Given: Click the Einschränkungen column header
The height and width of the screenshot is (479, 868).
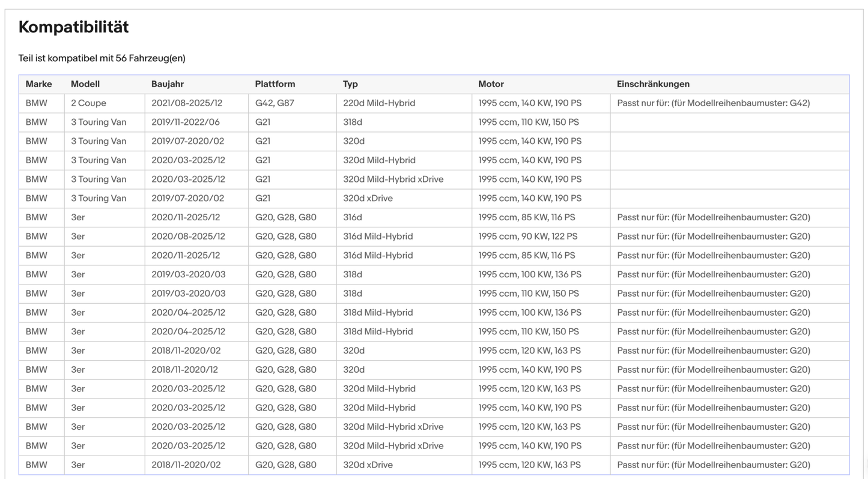Looking at the screenshot, I should click(653, 84).
